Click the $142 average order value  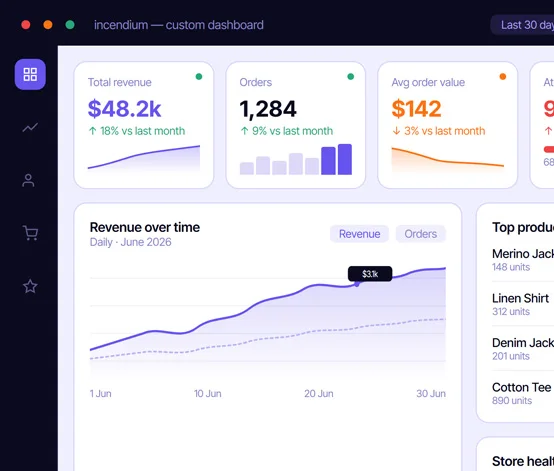tap(416, 108)
